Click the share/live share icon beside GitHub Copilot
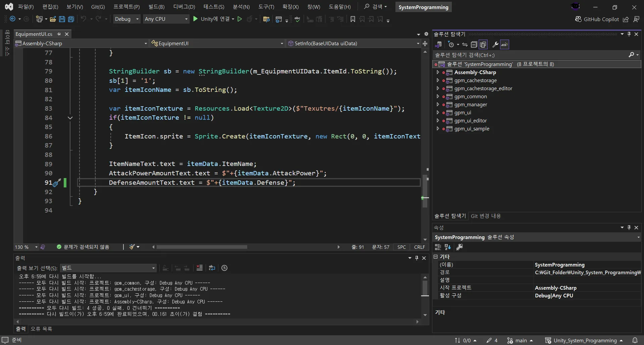This screenshot has height=345, width=644. tap(626, 19)
